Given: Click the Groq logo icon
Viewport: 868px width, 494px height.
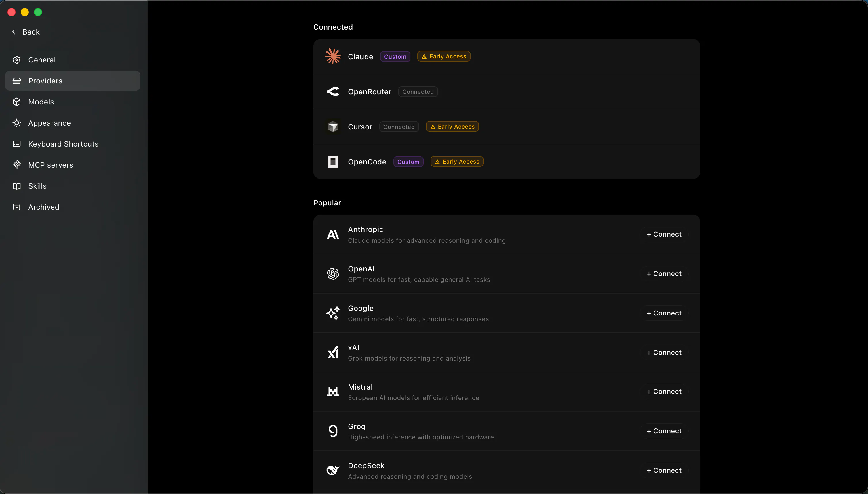Looking at the screenshot, I should click(x=333, y=431).
